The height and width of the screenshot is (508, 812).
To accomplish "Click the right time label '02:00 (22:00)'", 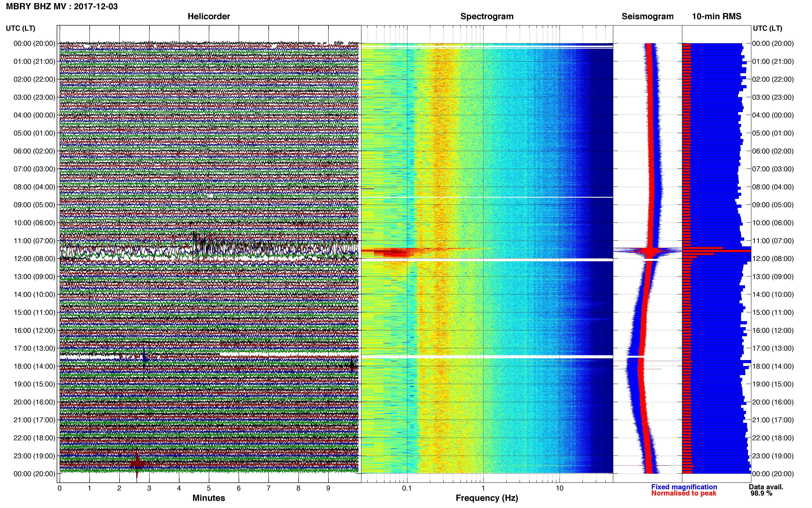I will pos(773,79).
